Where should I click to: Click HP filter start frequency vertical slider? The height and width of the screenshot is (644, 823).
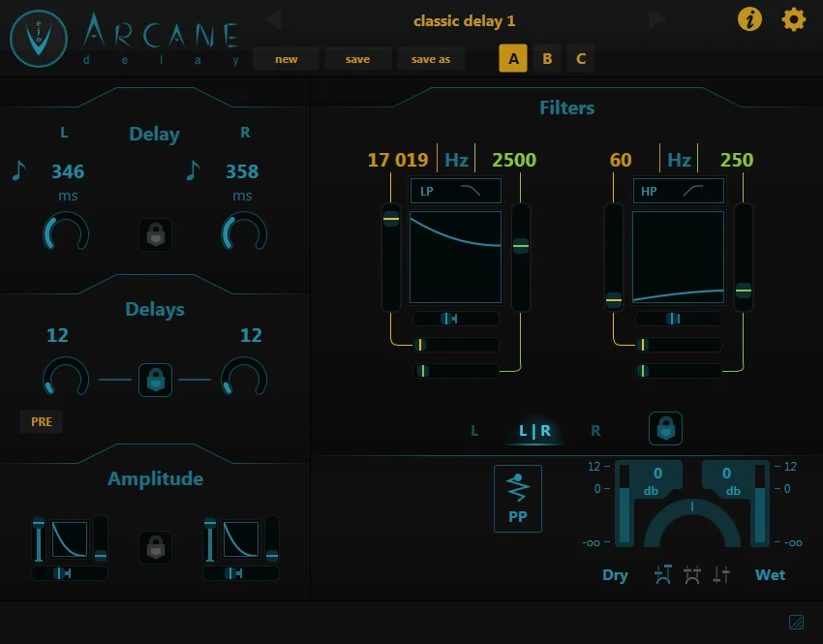(x=614, y=258)
